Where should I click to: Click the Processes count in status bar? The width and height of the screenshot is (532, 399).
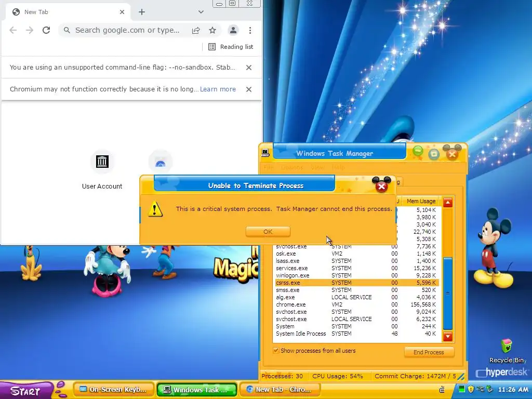pos(282,376)
